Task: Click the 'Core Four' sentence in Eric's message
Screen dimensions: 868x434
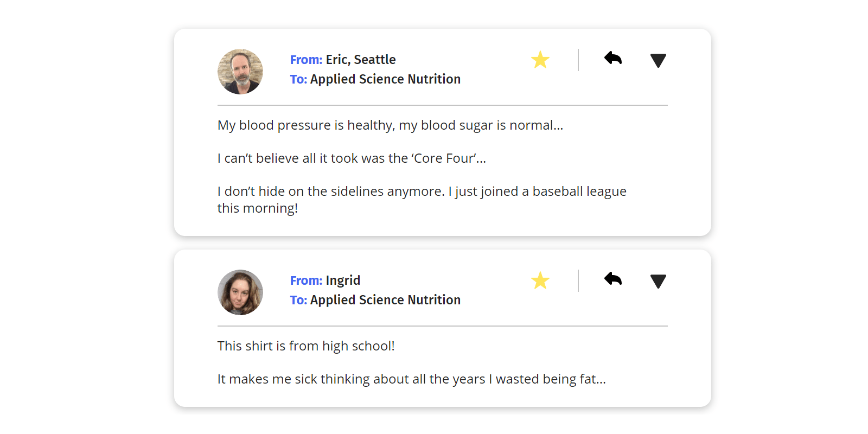Action: click(352, 158)
